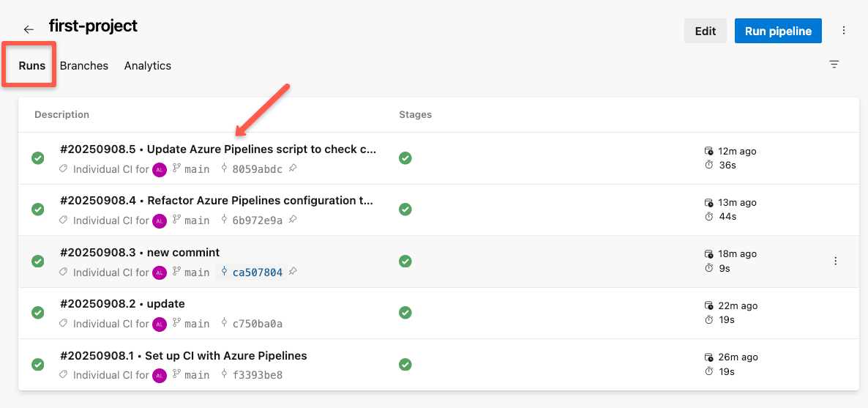Click success status icon of run #20250908.4
This screenshot has height=408, width=868.
37,209
